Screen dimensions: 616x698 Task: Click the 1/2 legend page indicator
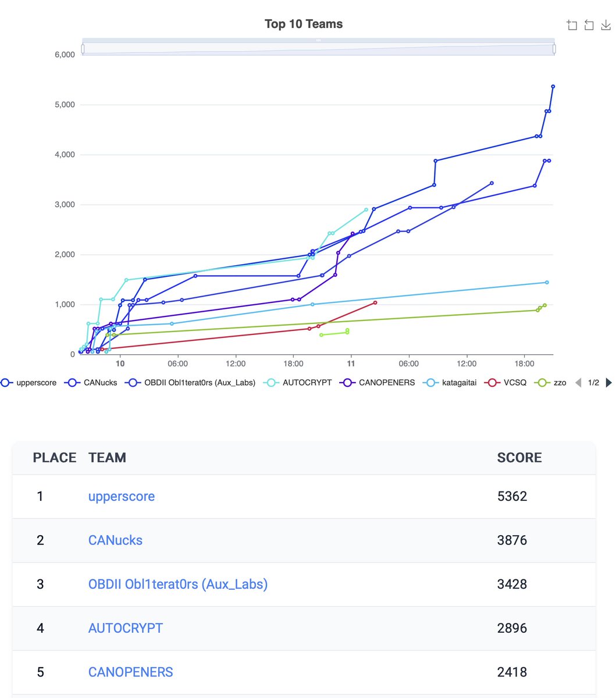click(x=593, y=383)
